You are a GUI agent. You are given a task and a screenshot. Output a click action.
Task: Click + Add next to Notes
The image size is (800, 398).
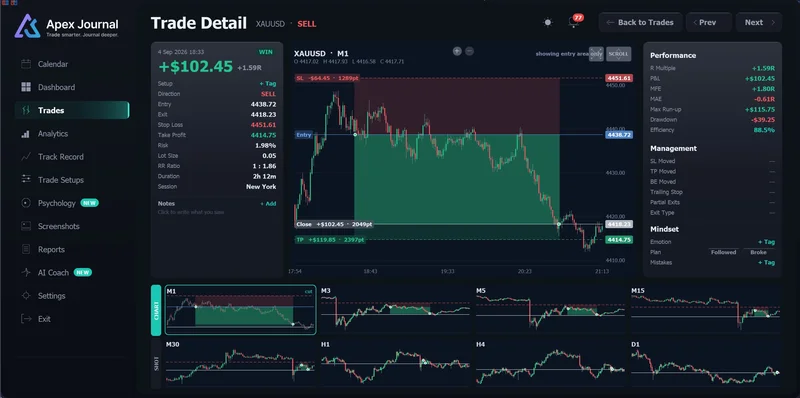click(x=268, y=204)
